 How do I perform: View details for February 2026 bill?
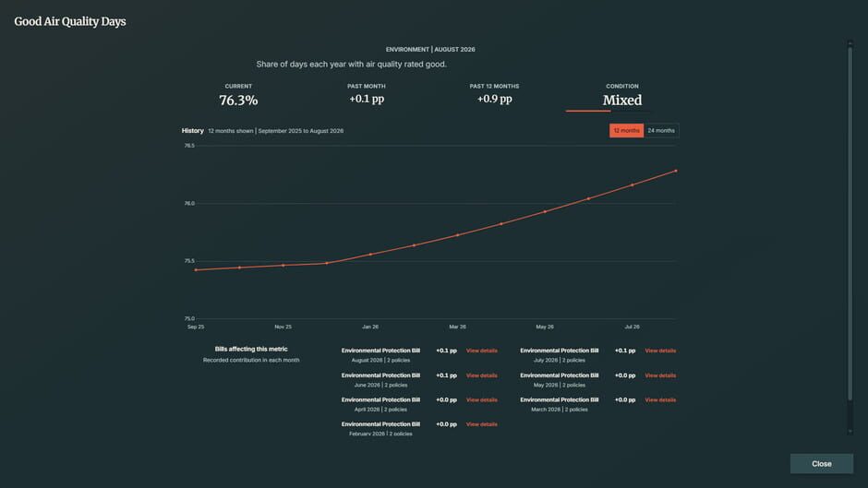point(482,424)
